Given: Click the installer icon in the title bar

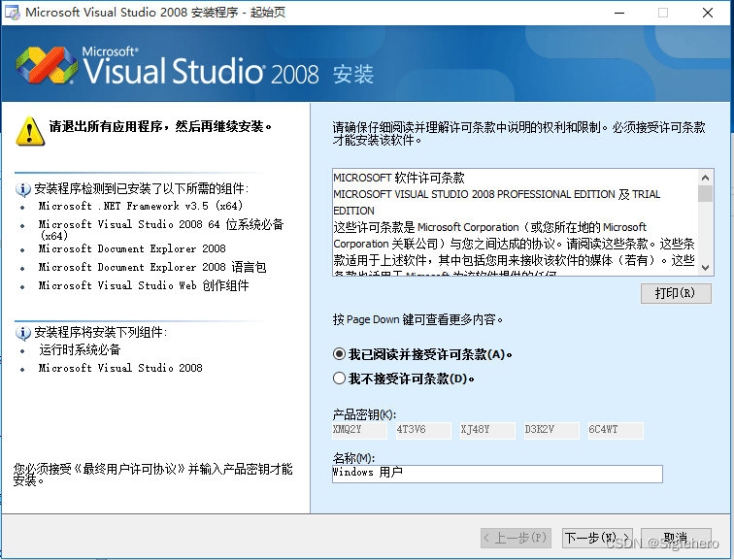Looking at the screenshot, I should 12,13.
